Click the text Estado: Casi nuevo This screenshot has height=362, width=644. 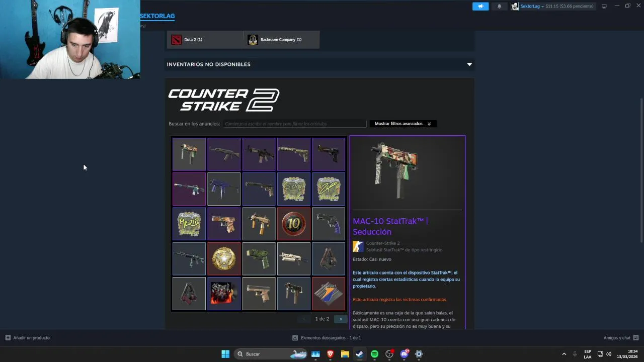click(x=372, y=259)
